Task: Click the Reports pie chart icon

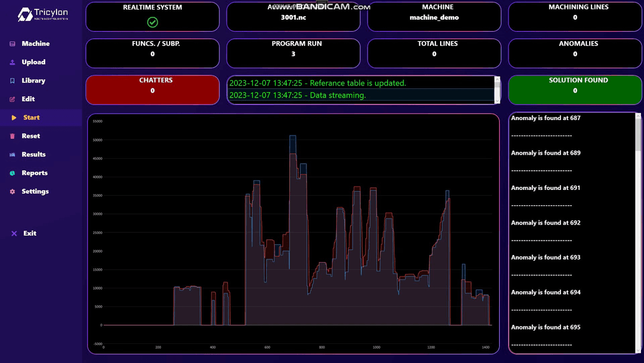Action: [x=13, y=173]
